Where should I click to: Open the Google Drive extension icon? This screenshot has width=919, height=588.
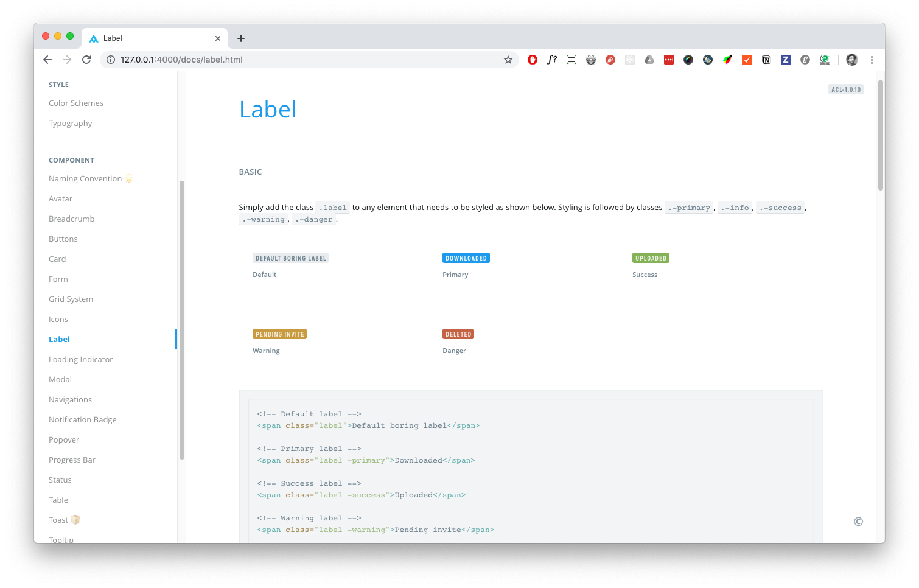pyautogui.click(x=649, y=60)
